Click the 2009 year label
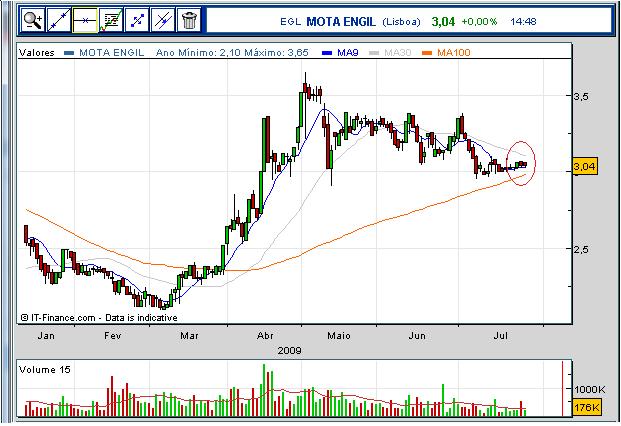 290,350
